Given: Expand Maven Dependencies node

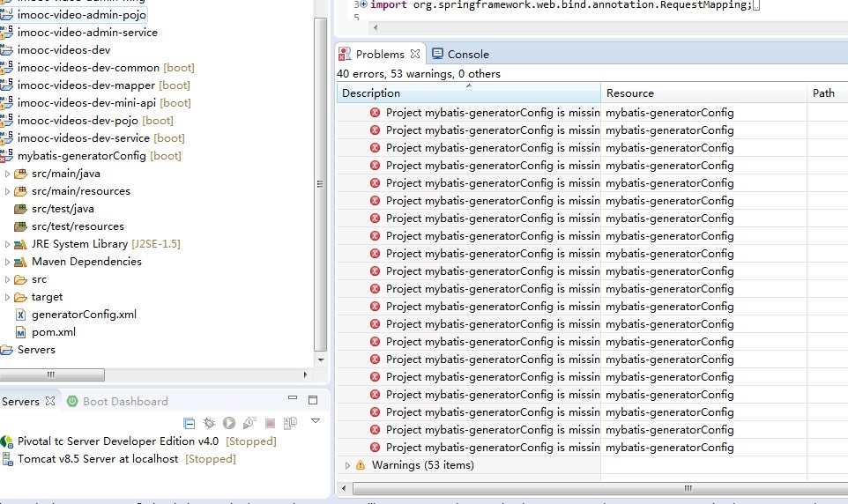Looking at the screenshot, I should [7, 262].
